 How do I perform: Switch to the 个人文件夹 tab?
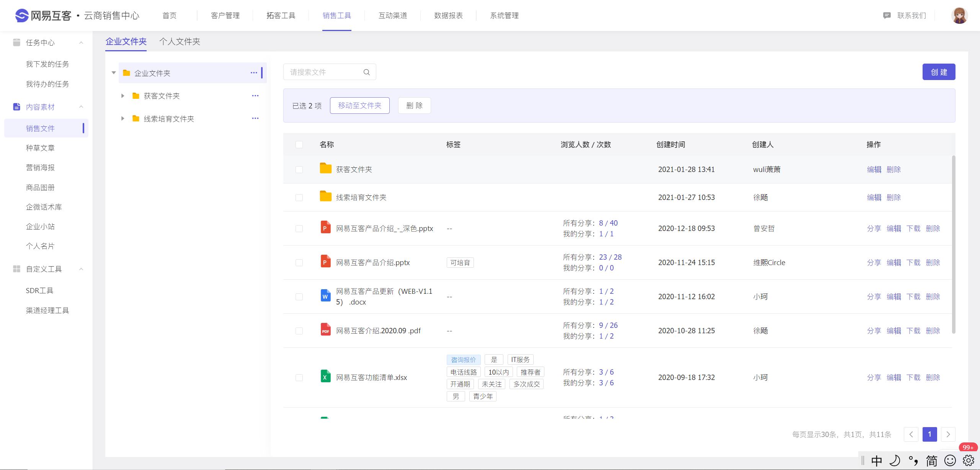[180, 41]
